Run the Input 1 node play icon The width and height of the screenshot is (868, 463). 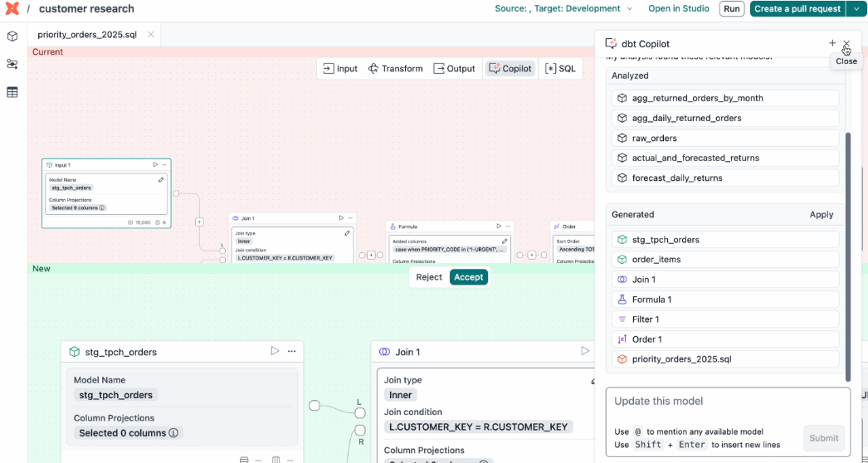click(155, 164)
